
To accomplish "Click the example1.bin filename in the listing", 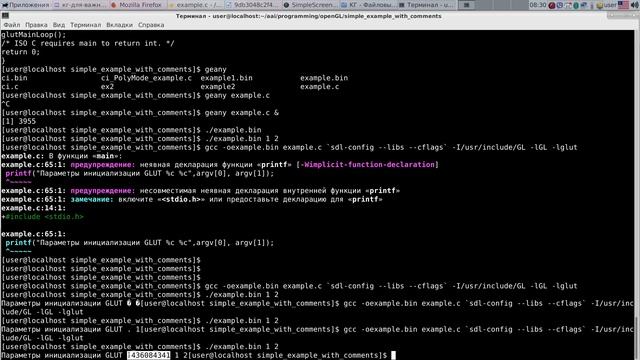I will coord(226,78).
